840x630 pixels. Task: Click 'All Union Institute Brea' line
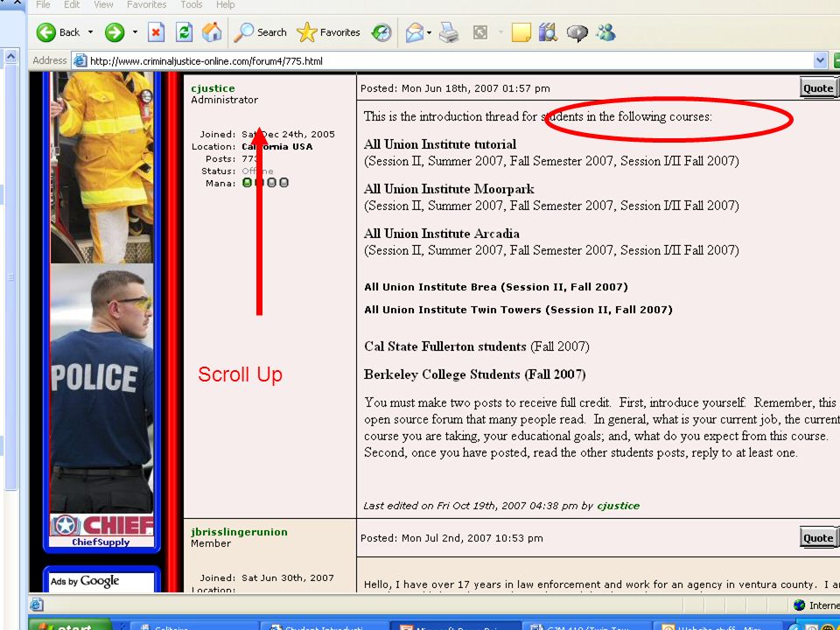[496, 287]
